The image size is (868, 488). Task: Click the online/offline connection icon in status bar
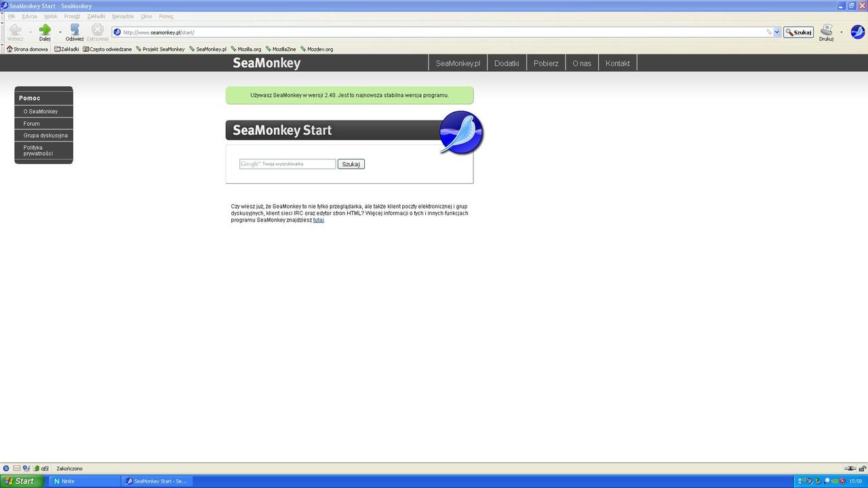(x=849, y=468)
